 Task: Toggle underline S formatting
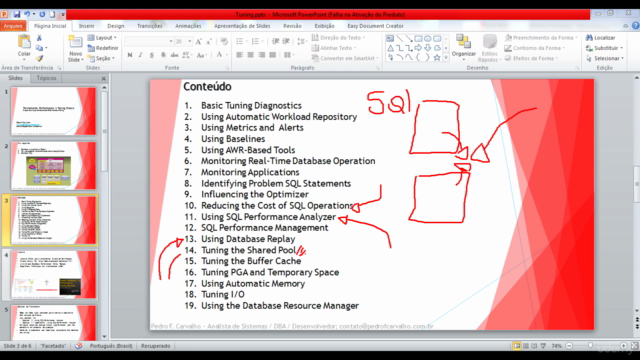[152, 55]
